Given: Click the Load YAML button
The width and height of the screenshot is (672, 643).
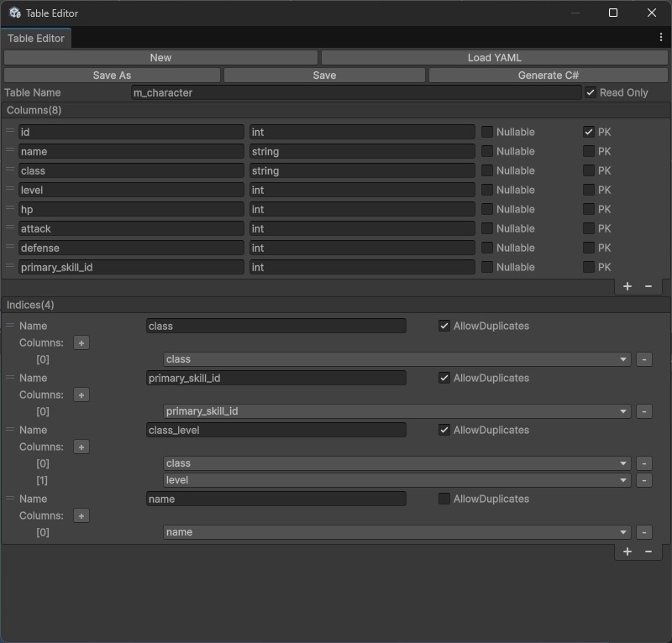Looking at the screenshot, I should point(494,58).
